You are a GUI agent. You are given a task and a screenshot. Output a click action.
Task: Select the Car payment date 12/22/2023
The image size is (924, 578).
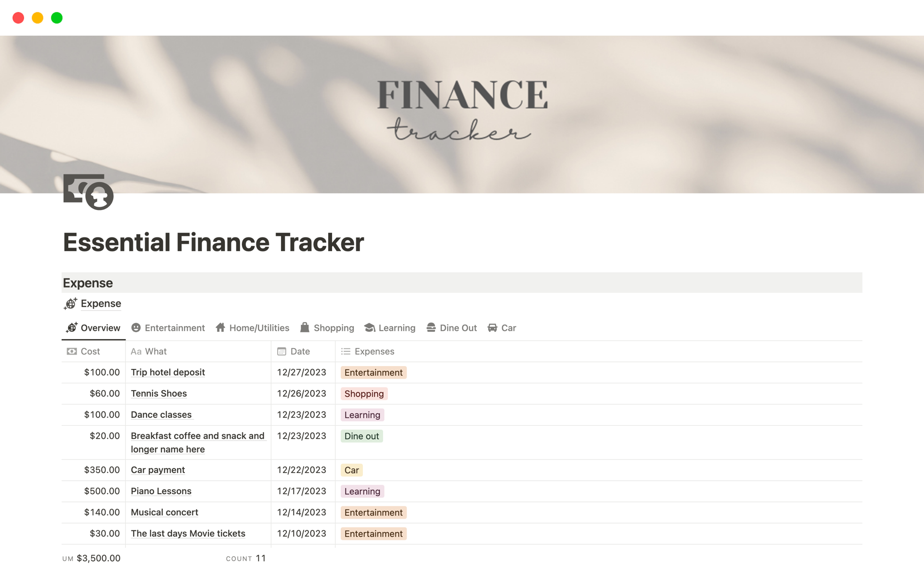pyautogui.click(x=301, y=470)
